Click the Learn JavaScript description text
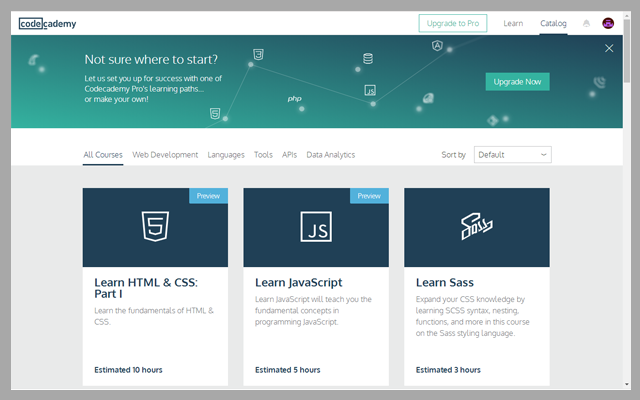 [x=313, y=310]
